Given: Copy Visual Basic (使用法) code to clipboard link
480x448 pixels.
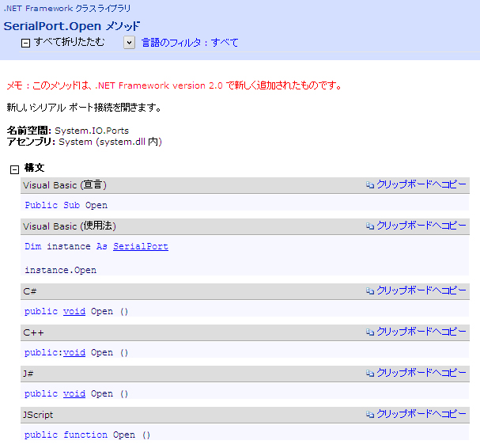Looking at the screenshot, I should [x=421, y=226].
